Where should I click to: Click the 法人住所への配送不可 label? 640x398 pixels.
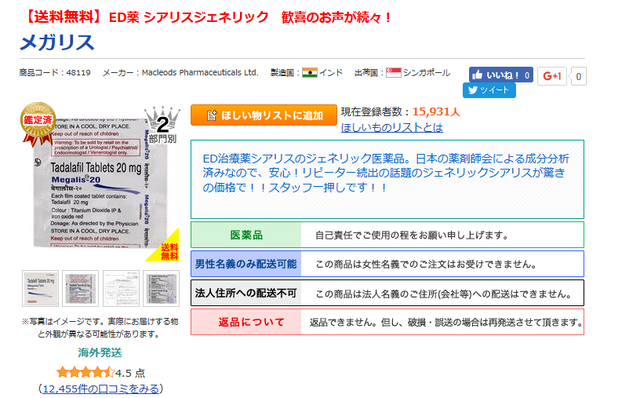coord(246,293)
